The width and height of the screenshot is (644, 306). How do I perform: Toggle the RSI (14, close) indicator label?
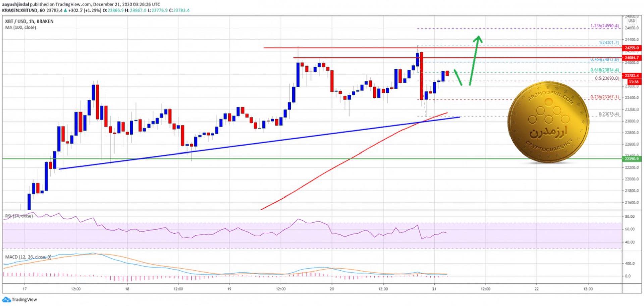coord(19,216)
